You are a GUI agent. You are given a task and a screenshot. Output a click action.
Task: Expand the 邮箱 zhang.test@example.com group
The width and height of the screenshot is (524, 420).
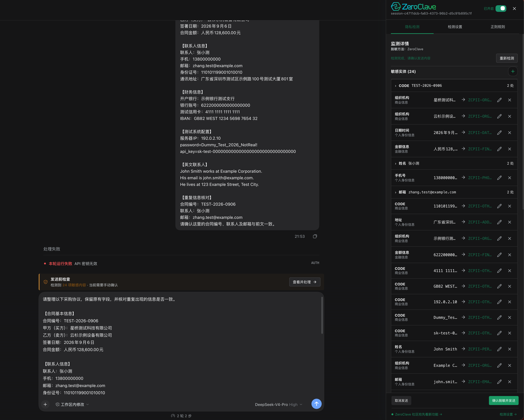[454, 192]
